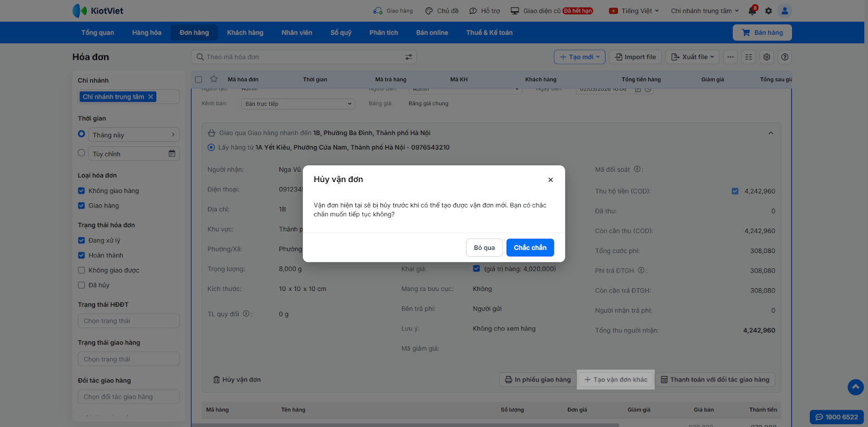Select Tùy chỉnh time radio
This screenshot has width=868, height=427.
click(81, 153)
